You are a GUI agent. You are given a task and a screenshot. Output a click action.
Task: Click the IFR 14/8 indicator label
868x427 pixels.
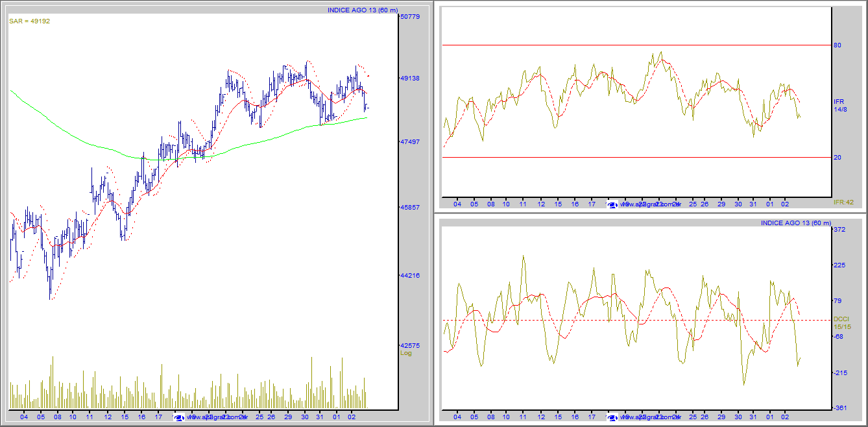pyautogui.click(x=840, y=106)
